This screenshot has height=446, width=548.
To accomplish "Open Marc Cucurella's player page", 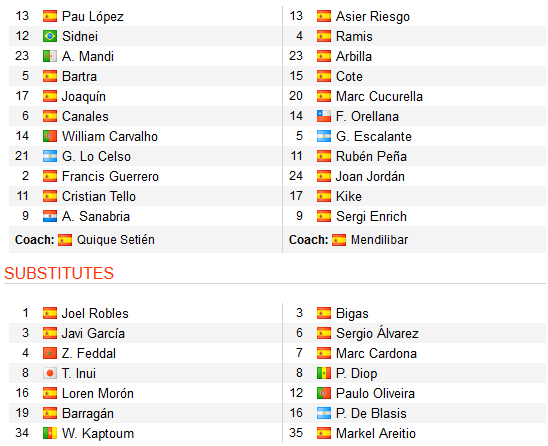I will tap(379, 96).
